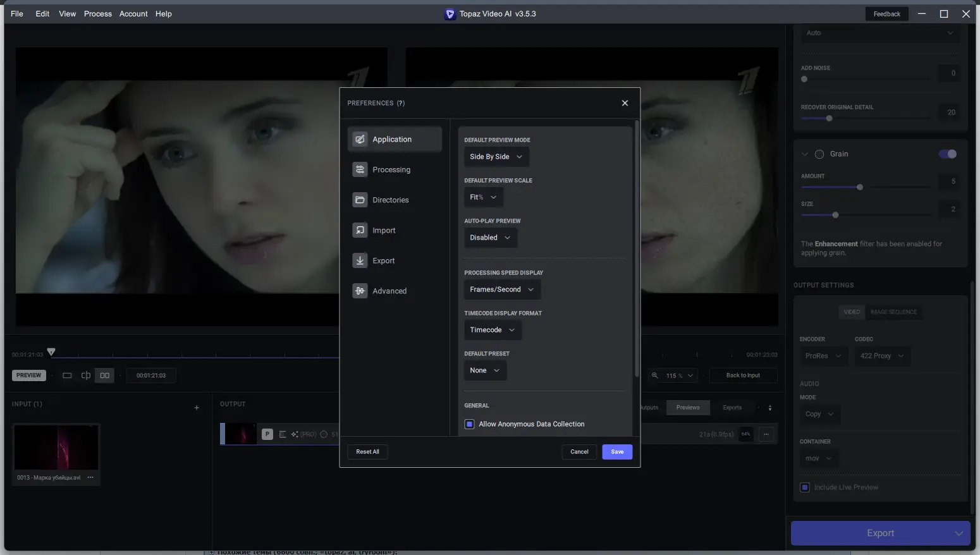
Task: Turn off the Grain toggle switch
Action: pyautogui.click(x=947, y=154)
